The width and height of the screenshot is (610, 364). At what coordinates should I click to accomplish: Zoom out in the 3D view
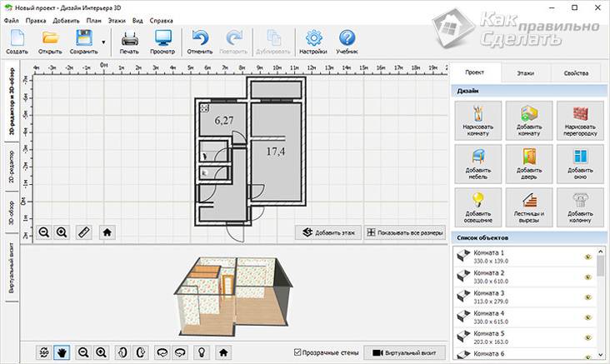tap(83, 352)
